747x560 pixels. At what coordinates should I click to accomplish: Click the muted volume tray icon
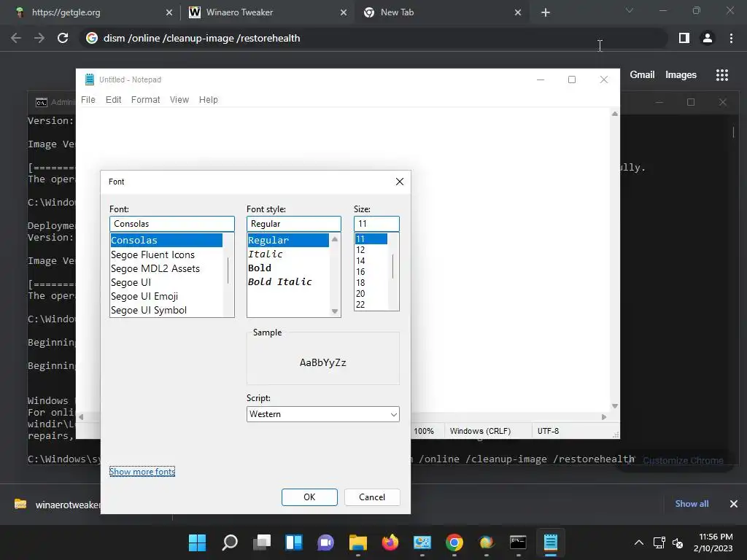[678, 542]
